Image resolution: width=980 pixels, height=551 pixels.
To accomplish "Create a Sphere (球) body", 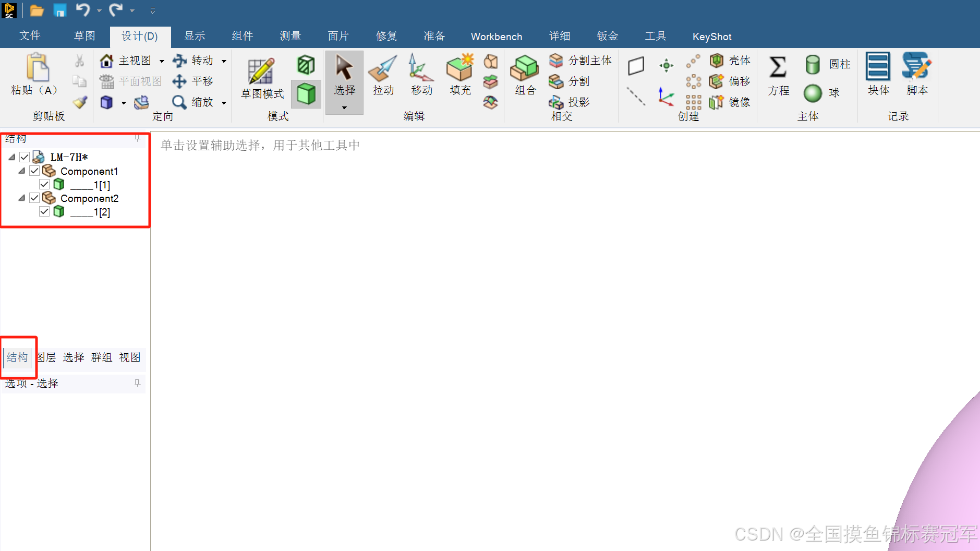I will tap(822, 93).
